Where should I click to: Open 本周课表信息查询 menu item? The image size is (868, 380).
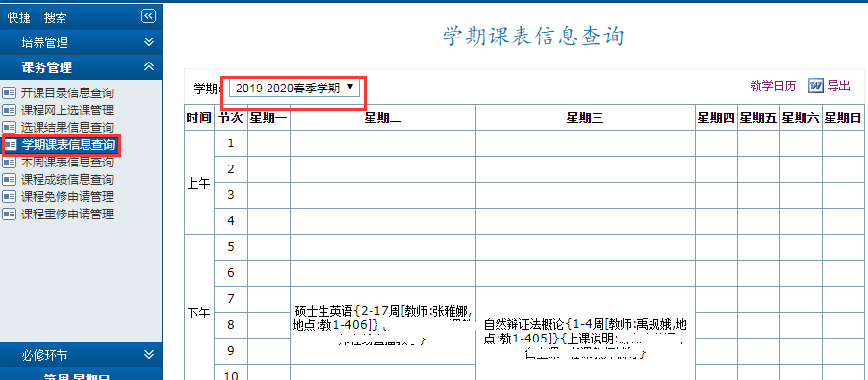(67, 163)
